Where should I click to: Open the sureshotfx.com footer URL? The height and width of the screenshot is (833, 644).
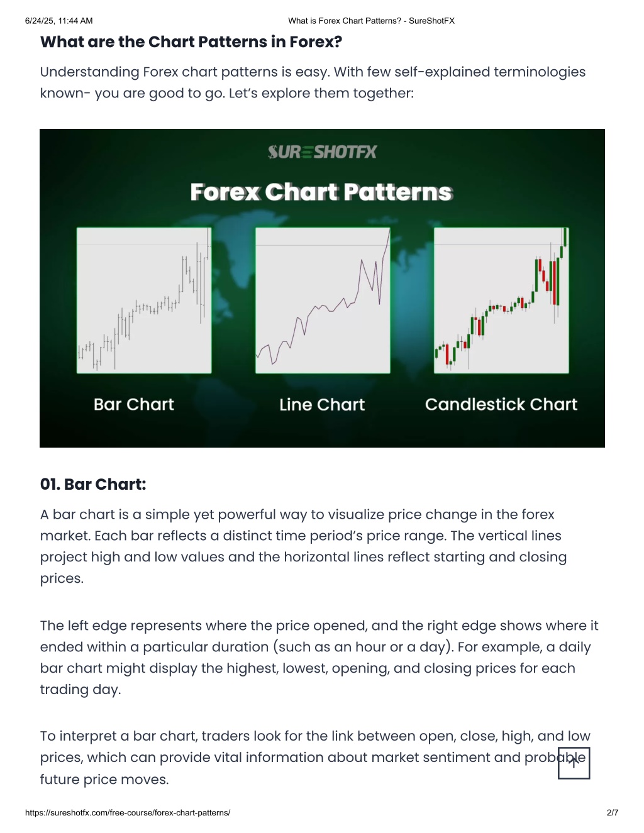point(128,812)
